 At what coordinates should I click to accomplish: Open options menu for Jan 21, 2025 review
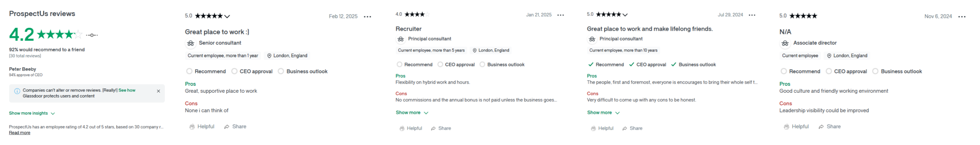pos(560,15)
